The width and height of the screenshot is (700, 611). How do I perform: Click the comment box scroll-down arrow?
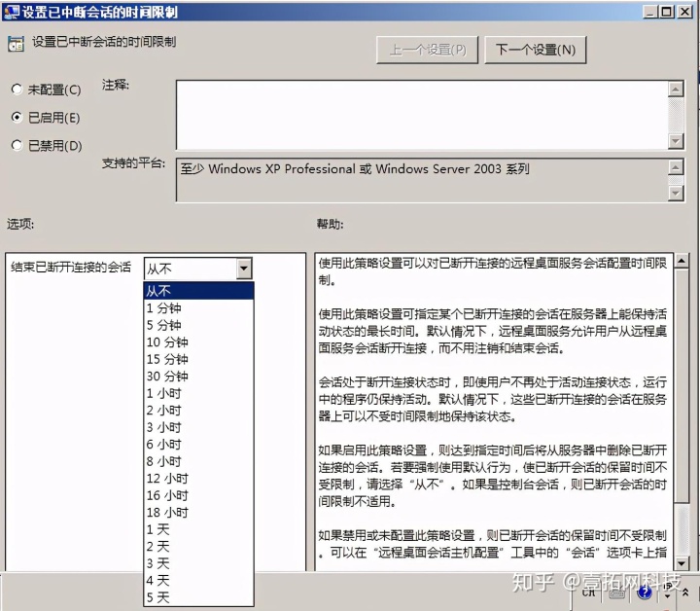tap(676, 142)
